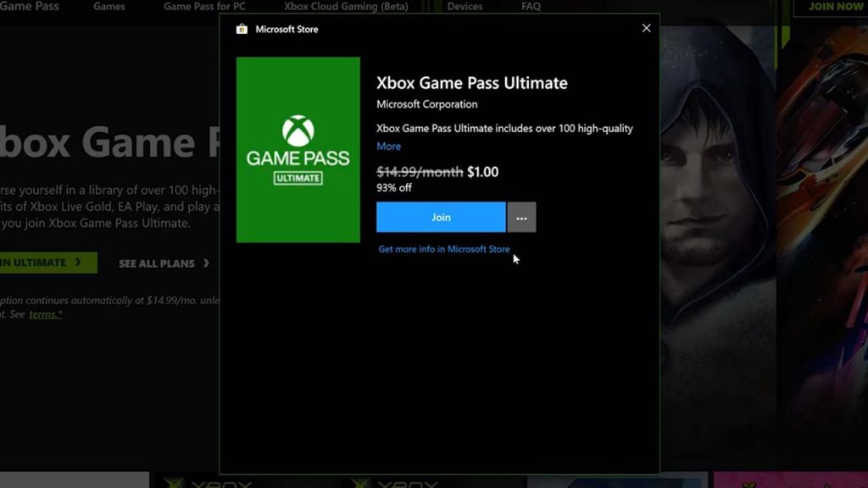Open the Games menu on the webpage
Screen dimensions: 868x488
[x=109, y=7]
